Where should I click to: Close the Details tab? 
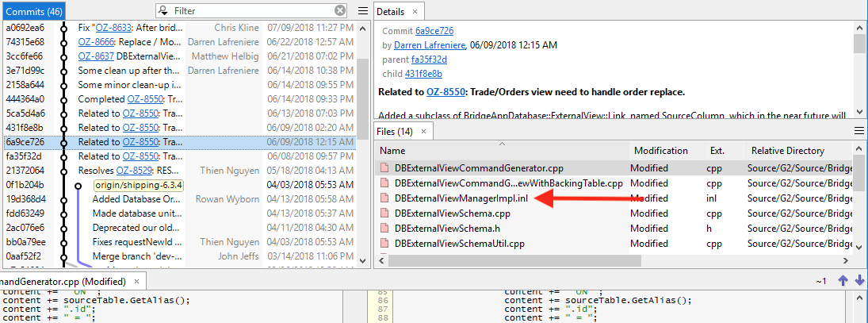pos(415,12)
